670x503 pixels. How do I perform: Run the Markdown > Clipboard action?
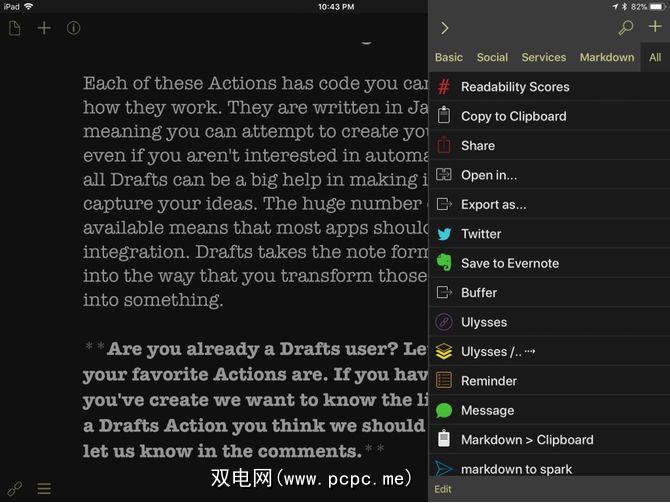coord(549,439)
